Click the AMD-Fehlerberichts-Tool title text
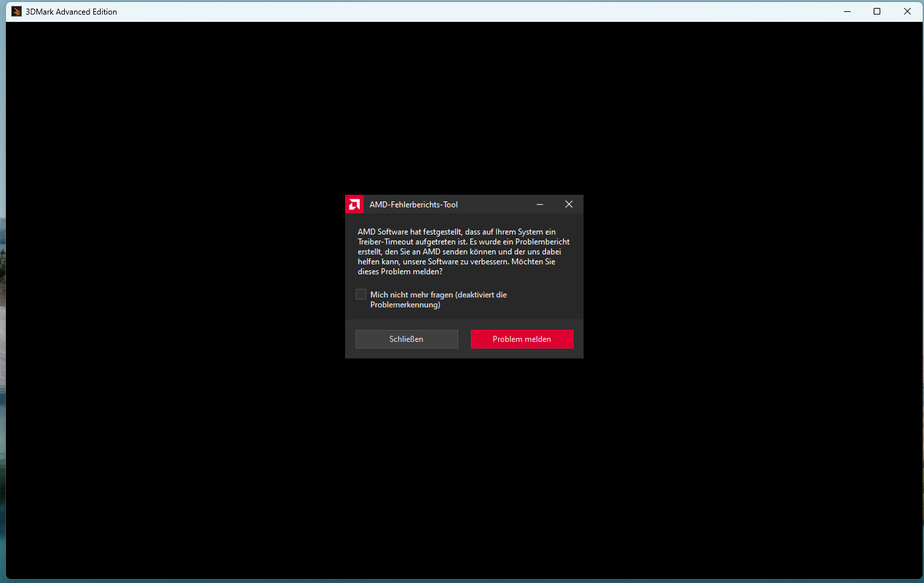924x583 pixels. (413, 205)
